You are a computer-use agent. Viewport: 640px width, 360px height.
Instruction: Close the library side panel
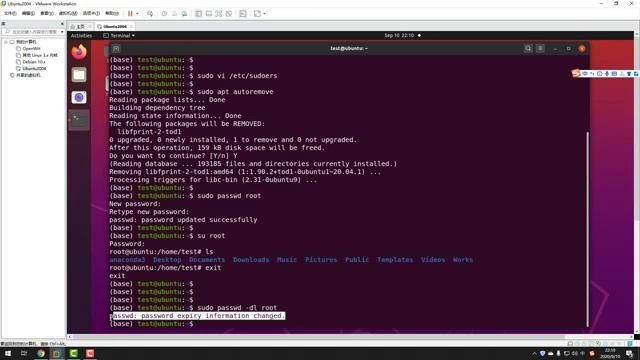(x=62, y=24)
